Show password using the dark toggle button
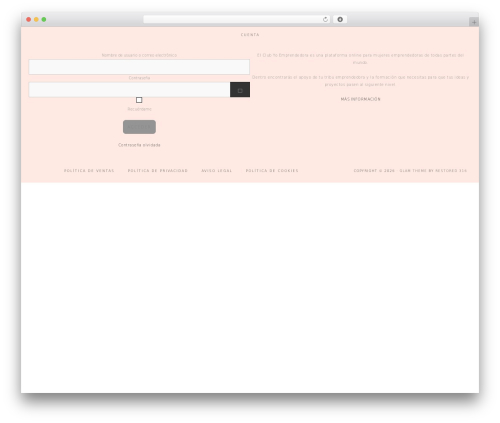The height and width of the screenshot is (423, 500). (x=240, y=90)
